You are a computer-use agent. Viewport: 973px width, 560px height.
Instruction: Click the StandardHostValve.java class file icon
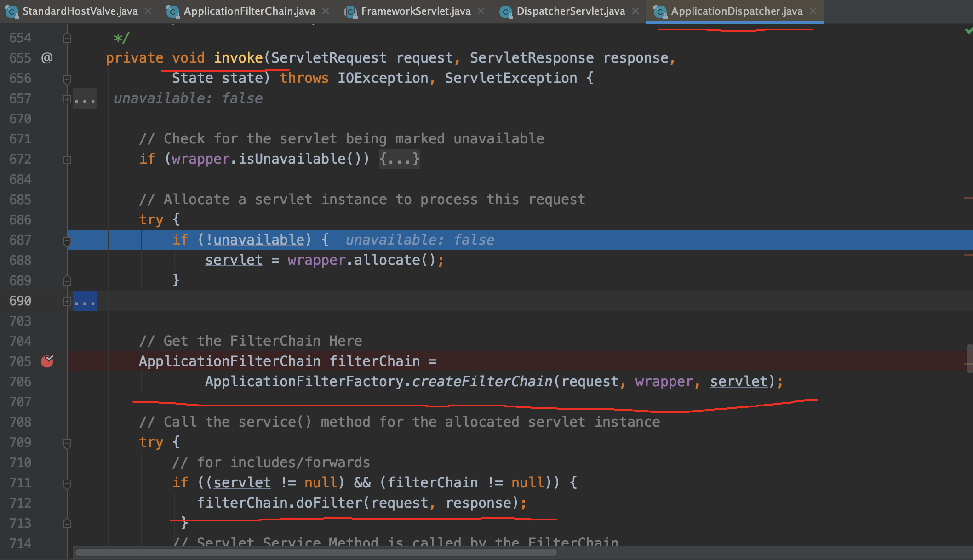11,11
